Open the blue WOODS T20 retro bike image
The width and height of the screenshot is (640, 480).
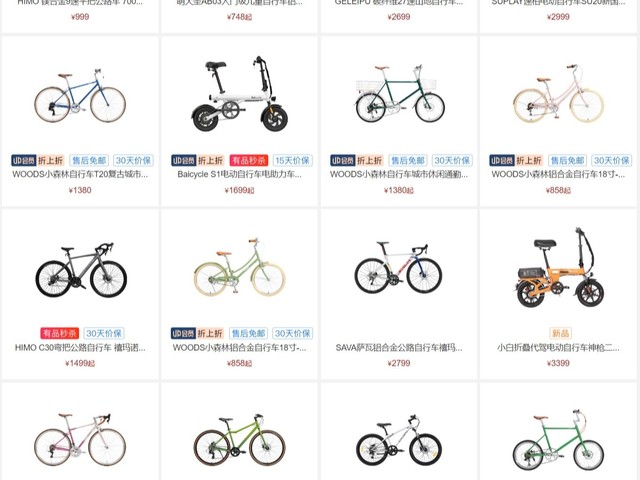80,96
